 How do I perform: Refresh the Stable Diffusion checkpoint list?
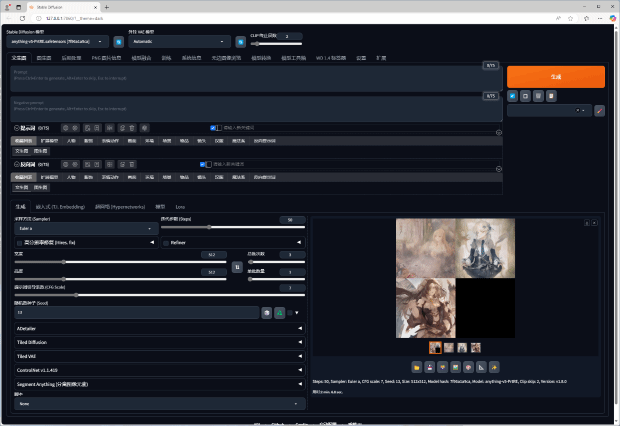tap(119, 42)
